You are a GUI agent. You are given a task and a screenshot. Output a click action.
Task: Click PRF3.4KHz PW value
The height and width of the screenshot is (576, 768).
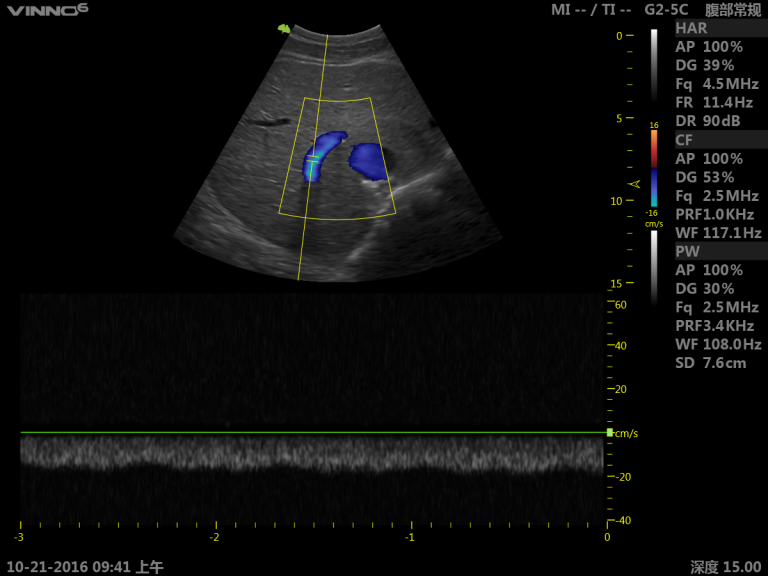point(715,326)
